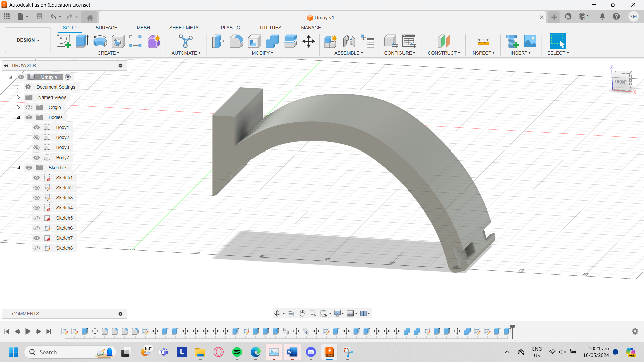
Task: Open the MODIFY dropdown menu
Action: pyautogui.click(x=262, y=53)
